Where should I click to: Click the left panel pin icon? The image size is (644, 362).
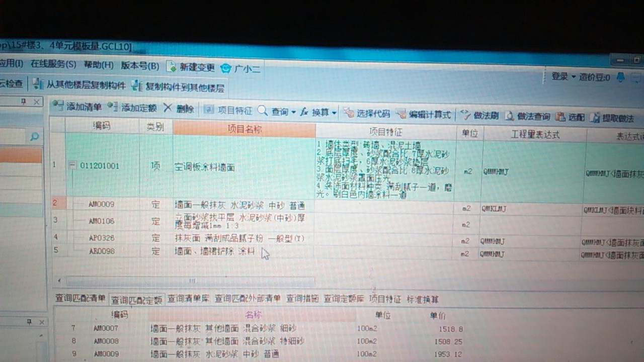coord(23,101)
